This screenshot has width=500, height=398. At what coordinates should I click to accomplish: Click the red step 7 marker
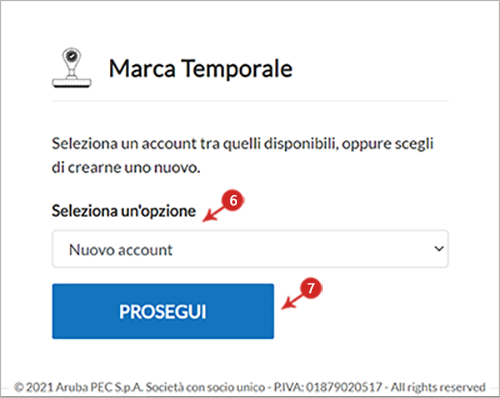[311, 288]
